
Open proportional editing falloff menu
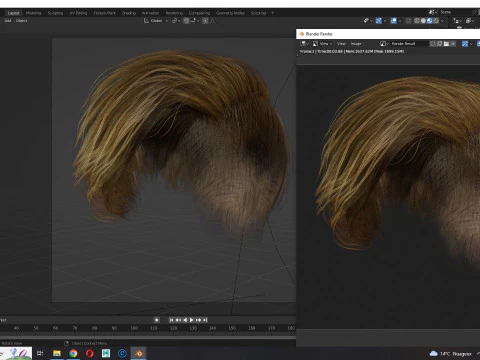213,21
